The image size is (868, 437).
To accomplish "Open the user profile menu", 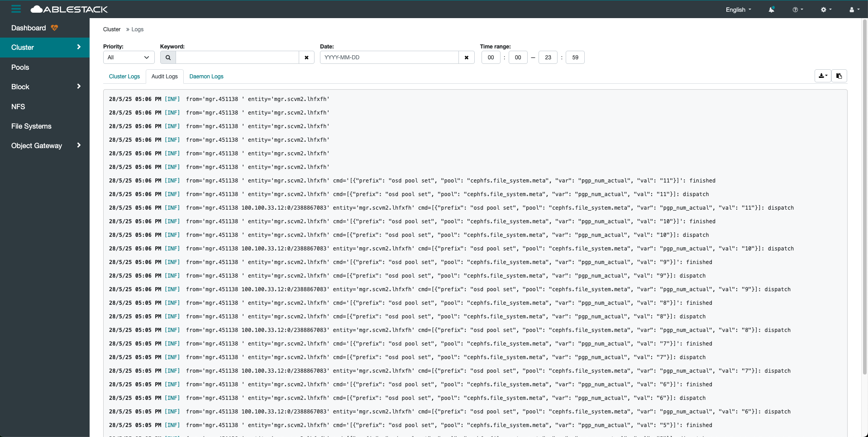I will (x=854, y=10).
